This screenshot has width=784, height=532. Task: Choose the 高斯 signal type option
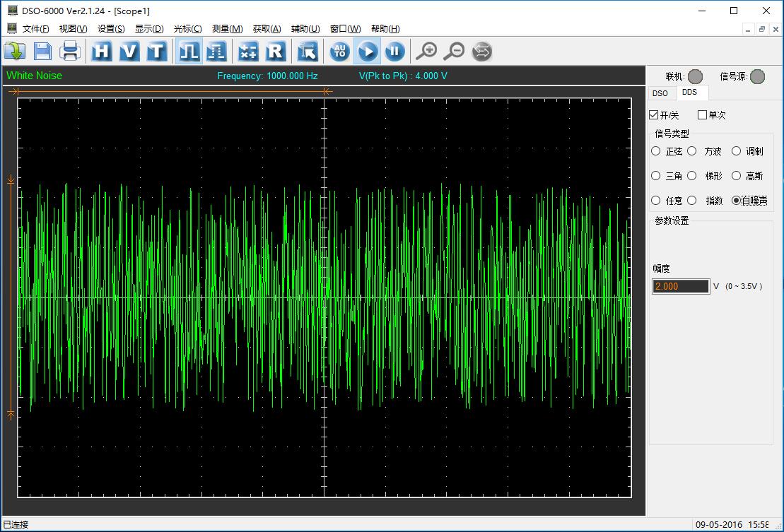tap(737, 176)
